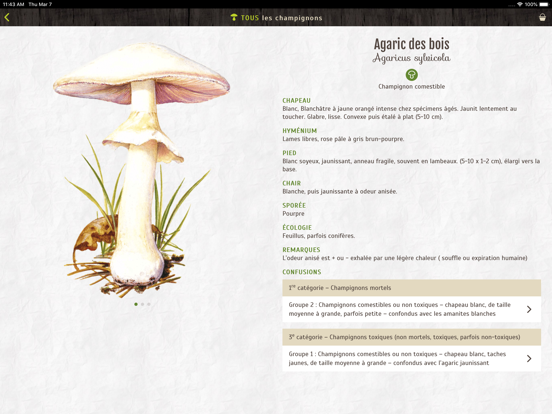Click the mushroom icon beside TOUS
Screen dimensions: 552x414
click(x=234, y=17)
